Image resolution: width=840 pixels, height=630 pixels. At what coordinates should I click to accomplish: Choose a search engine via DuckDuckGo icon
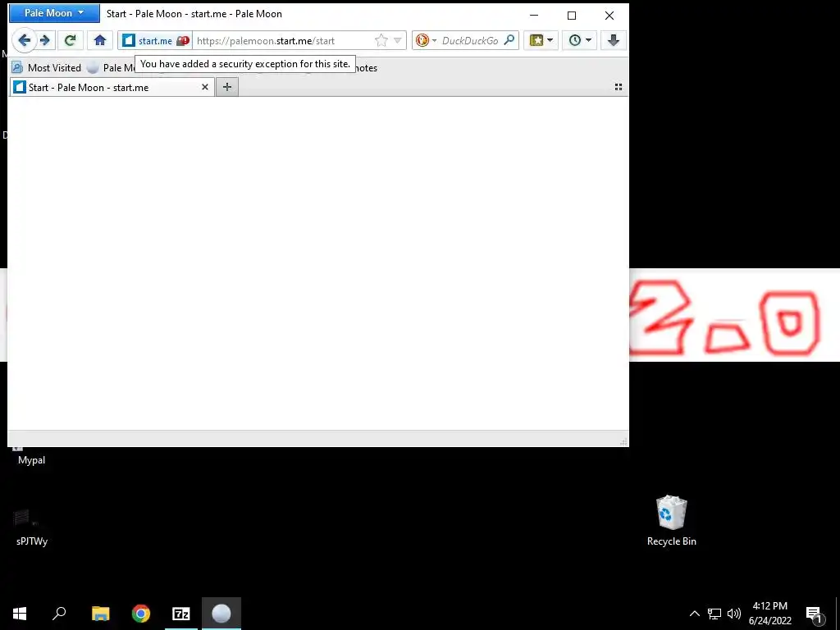pyautogui.click(x=426, y=41)
